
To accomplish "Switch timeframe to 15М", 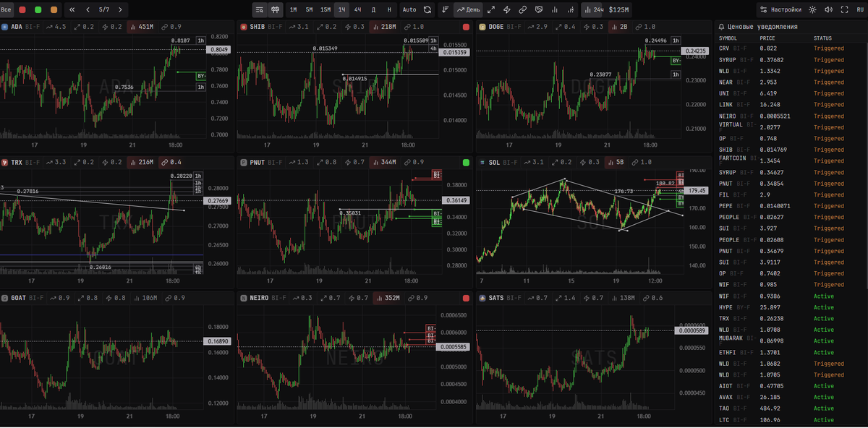I will click(x=325, y=10).
